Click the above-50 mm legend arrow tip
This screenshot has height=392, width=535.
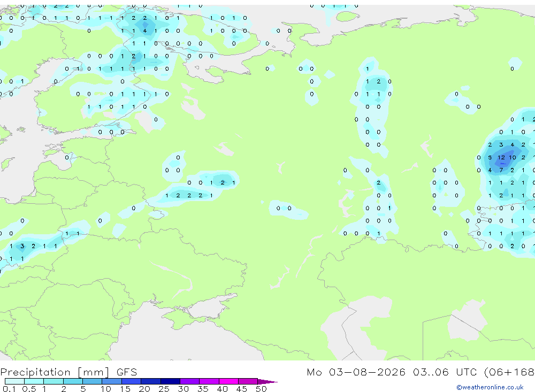click(268, 382)
